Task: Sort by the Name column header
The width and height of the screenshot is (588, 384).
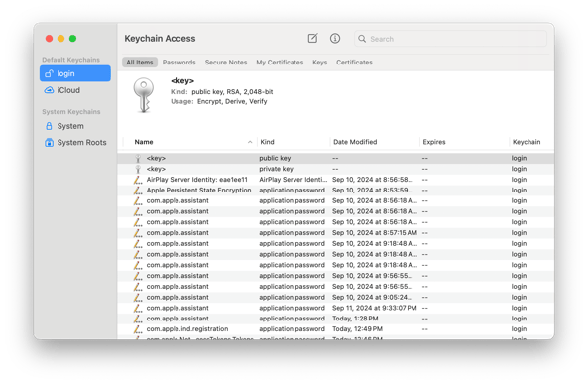Action: (x=144, y=142)
